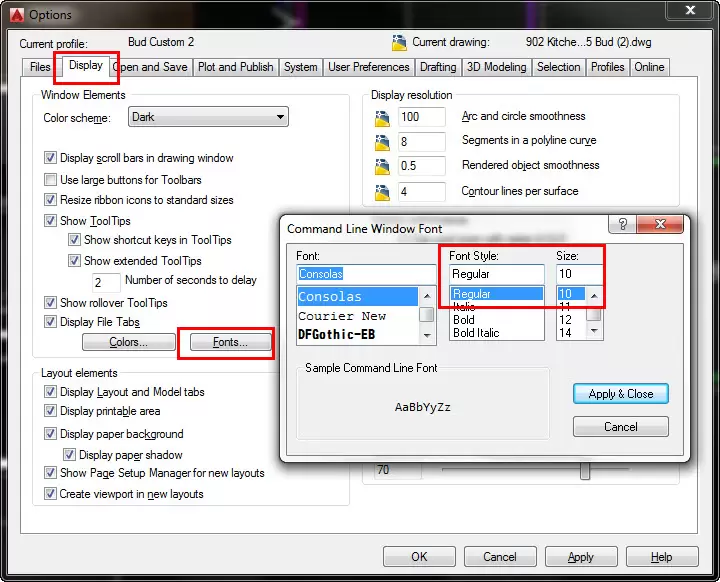Click the drawing icon beside Arc and circle smoothness
The width and height of the screenshot is (720, 582).
pyautogui.click(x=380, y=117)
